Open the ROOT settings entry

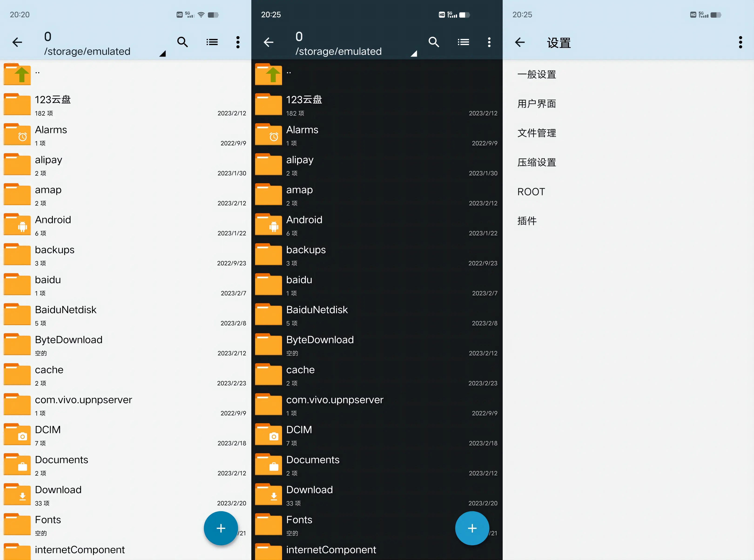click(531, 191)
